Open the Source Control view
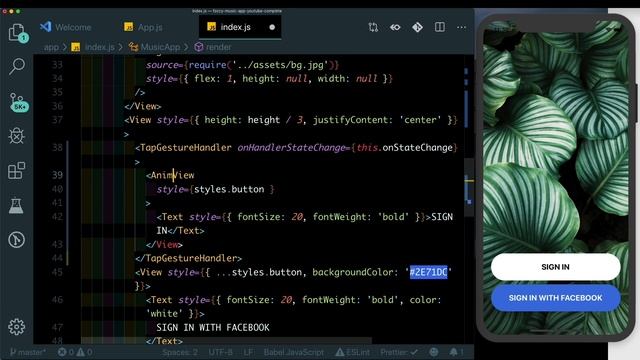This screenshot has height=360, width=640. click(18, 102)
